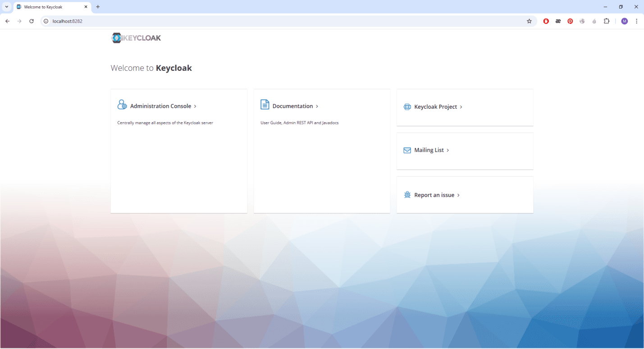This screenshot has width=644, height=349.
Task: Reload the page
Action: click(32, 21)
